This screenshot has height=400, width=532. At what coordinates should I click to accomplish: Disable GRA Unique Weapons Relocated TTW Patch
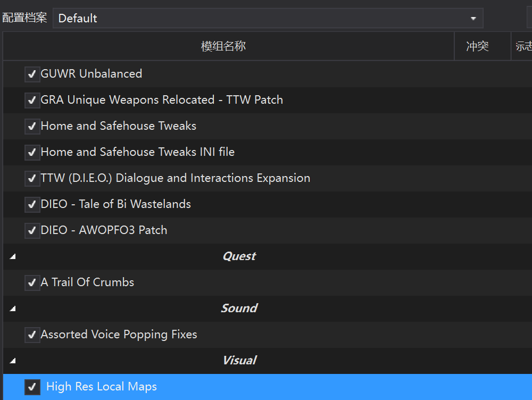pyautogui.click(x=32, y=100)
